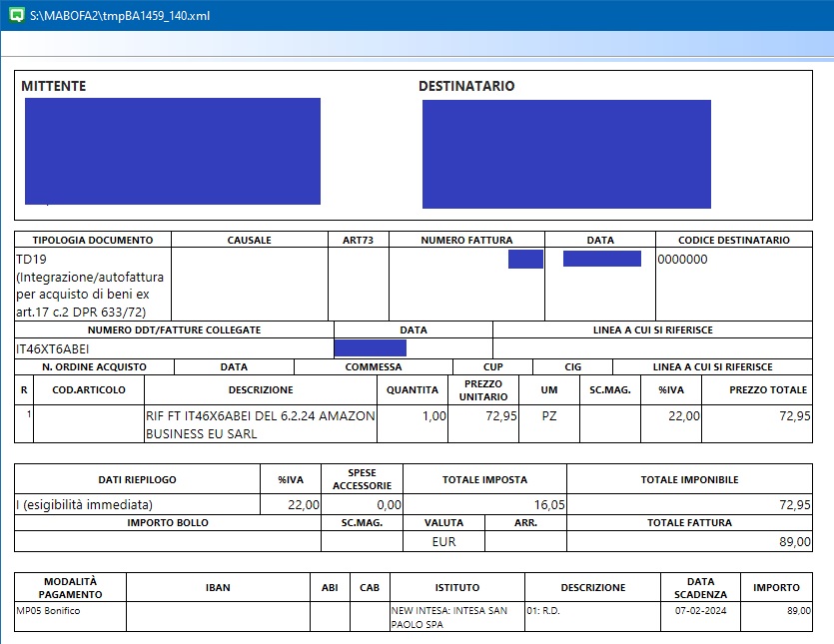
Task: Select 72,95 under PREZZO TOTALE
Action: point(795,416)
